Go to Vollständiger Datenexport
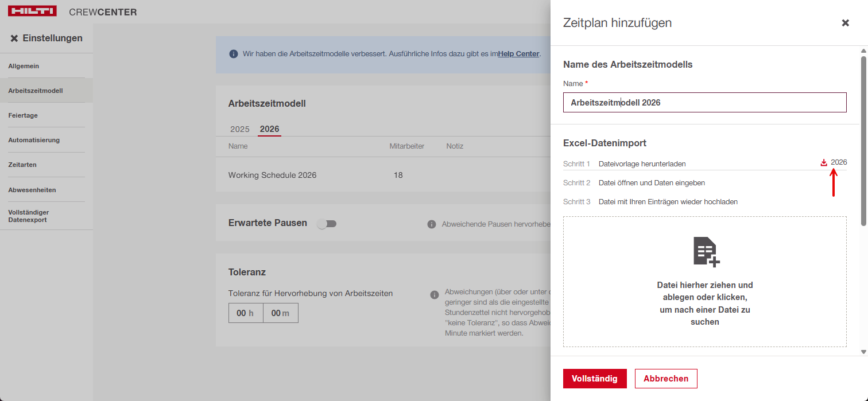 click(28, 216)
